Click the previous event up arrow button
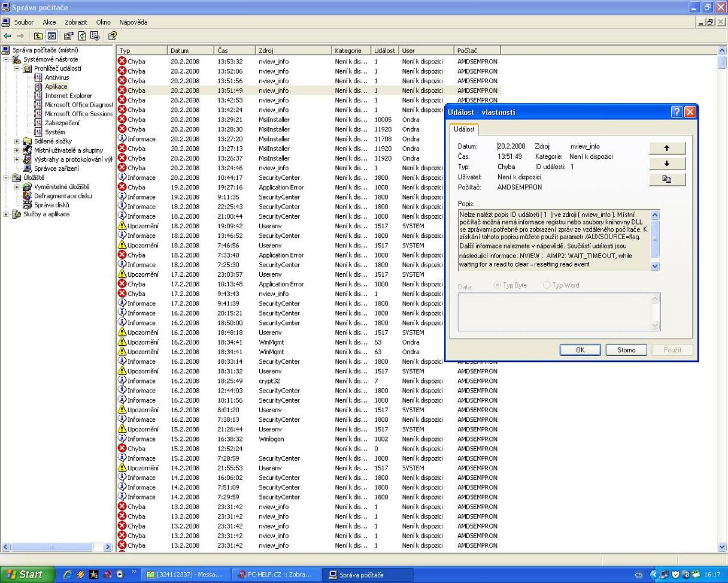 [x=666, y=148]
